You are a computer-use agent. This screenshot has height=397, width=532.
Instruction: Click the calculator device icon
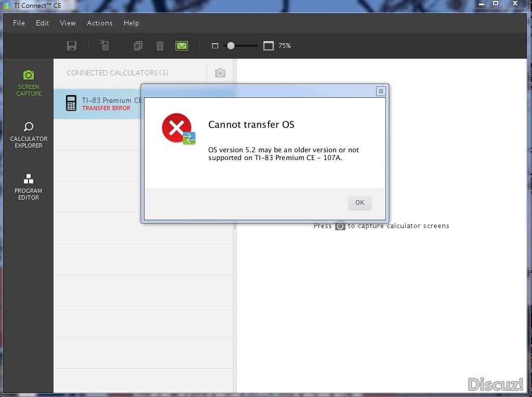coord(71,103)
